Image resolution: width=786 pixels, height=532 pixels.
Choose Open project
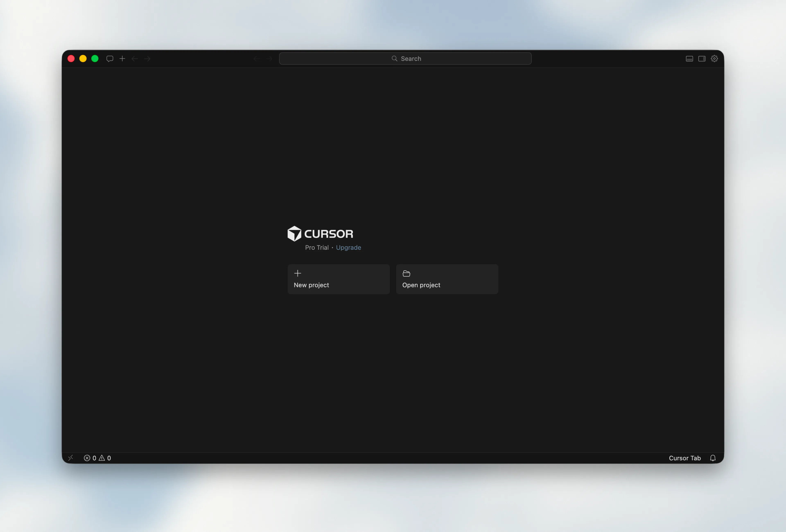click(x=447, y=279)
